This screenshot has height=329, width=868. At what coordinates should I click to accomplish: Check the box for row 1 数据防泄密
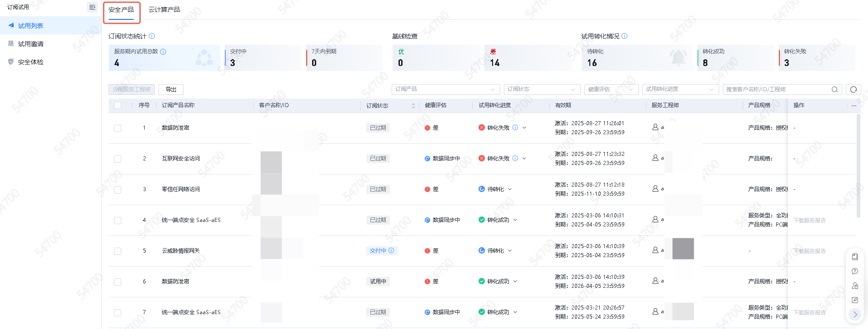click(x=118, y=128)
